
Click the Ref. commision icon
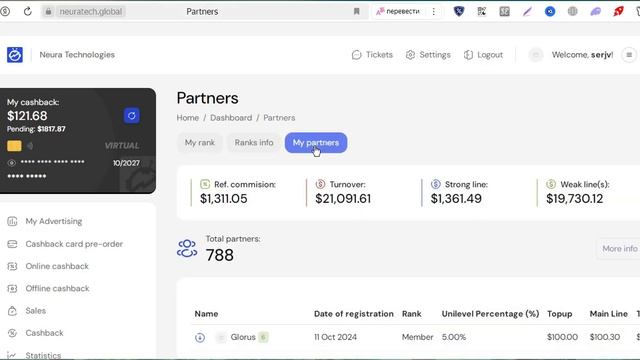205,184
